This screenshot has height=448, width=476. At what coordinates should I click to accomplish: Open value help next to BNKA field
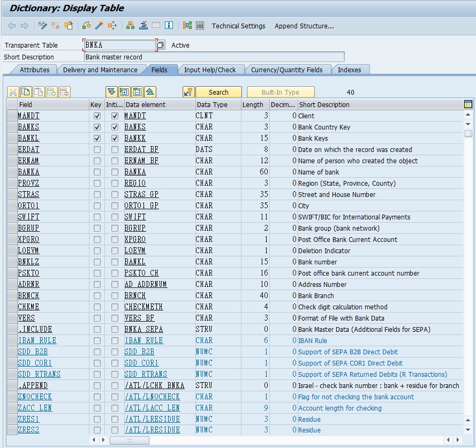(x=161, y=45)
